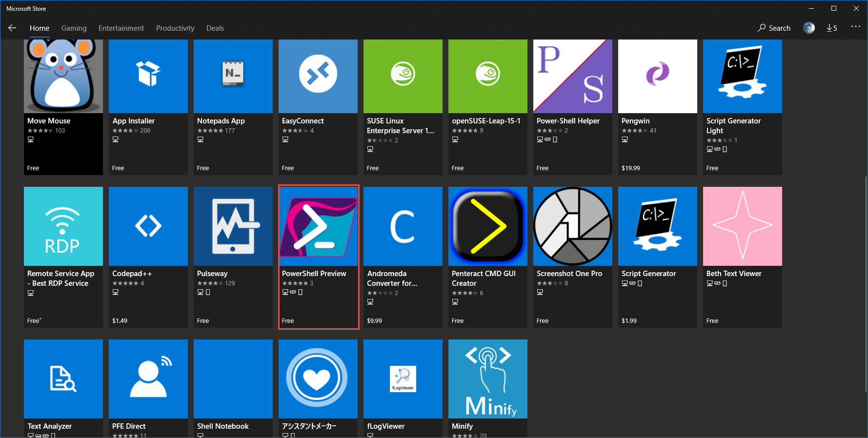
Task: Open the Power-Shell Helper icon
Action: (x=573, y=76)
